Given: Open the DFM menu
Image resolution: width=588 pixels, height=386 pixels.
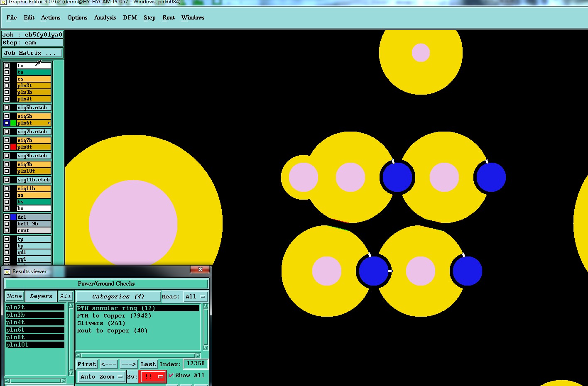Looking at the screenshot, I should pos(130,17).
